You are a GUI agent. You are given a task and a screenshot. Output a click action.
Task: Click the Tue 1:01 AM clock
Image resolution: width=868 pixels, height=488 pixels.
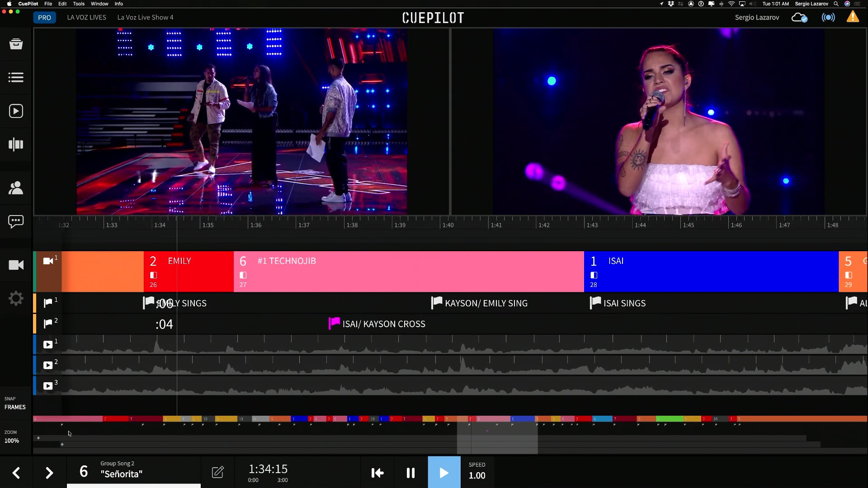pos(775,4)
